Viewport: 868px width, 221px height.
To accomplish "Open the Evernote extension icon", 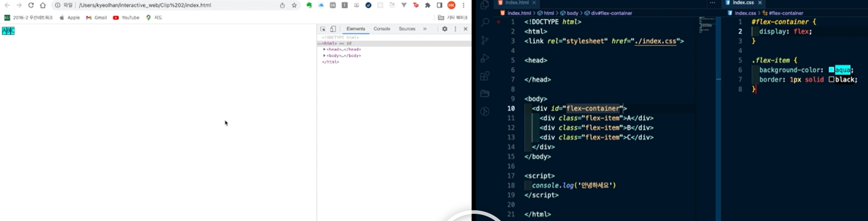I will tap(309, 5).
